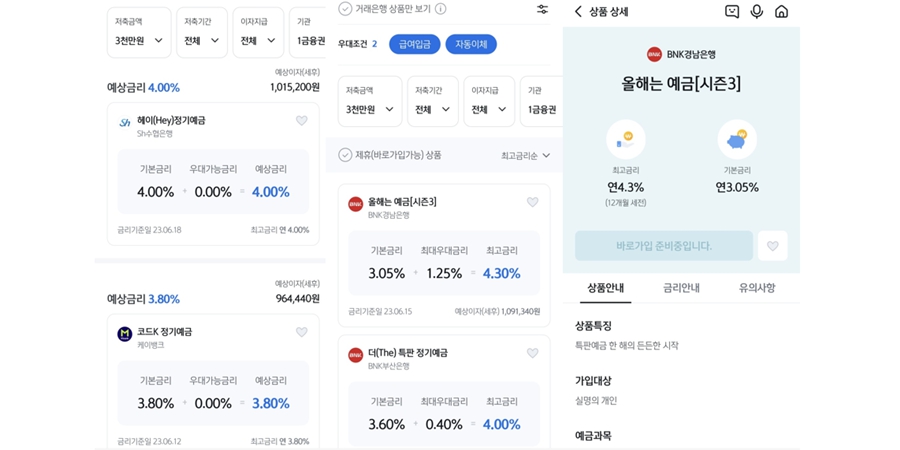This screenshot has width=900, height=450.
Task: Switch to the 유의사항 tab
Action: tap(757, 288)
